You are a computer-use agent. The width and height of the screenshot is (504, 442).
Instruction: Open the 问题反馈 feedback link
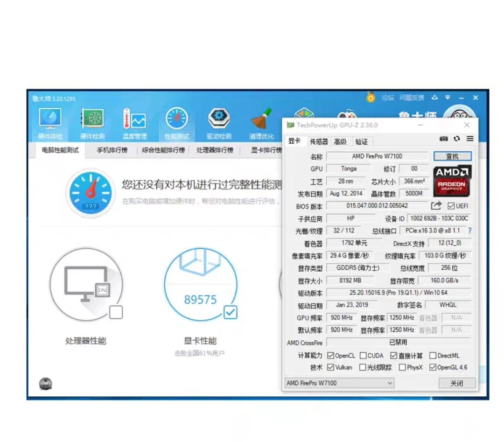click(x=412, y=98)
